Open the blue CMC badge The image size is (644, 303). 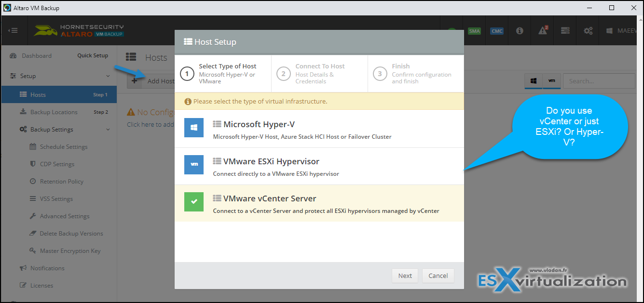[x=497, y=31]
